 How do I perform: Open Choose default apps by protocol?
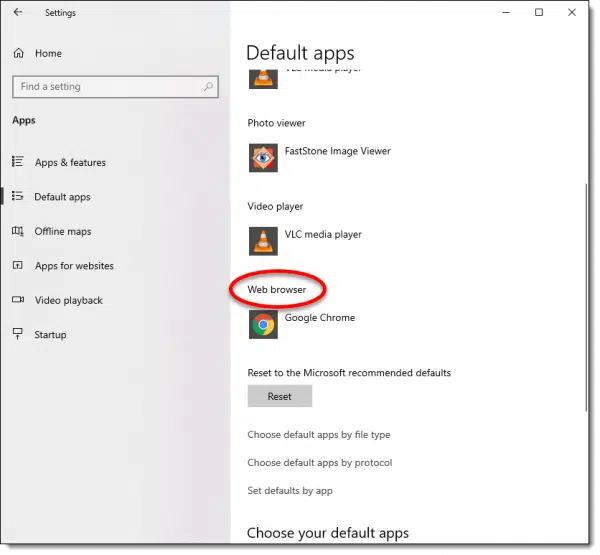[319, 463]
